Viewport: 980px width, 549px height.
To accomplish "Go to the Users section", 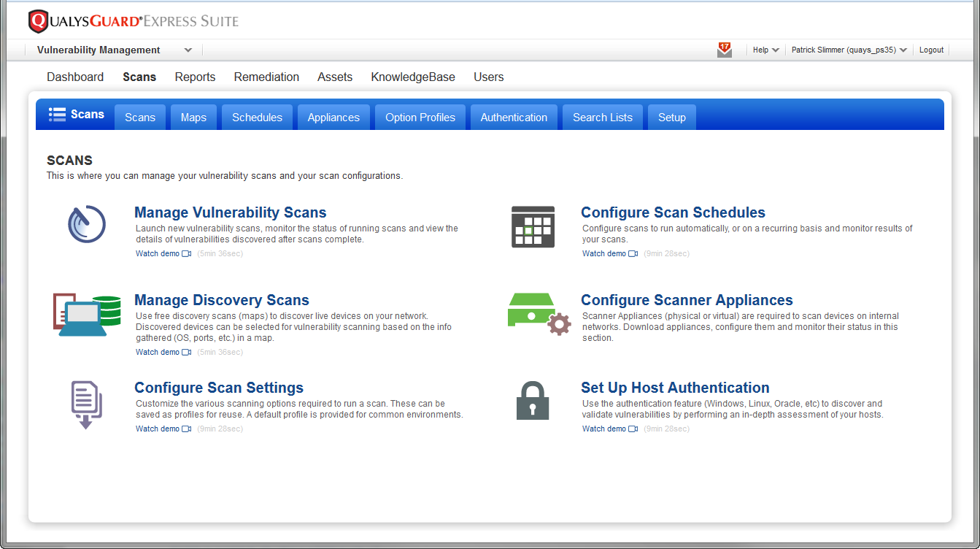I will point(489,77).
